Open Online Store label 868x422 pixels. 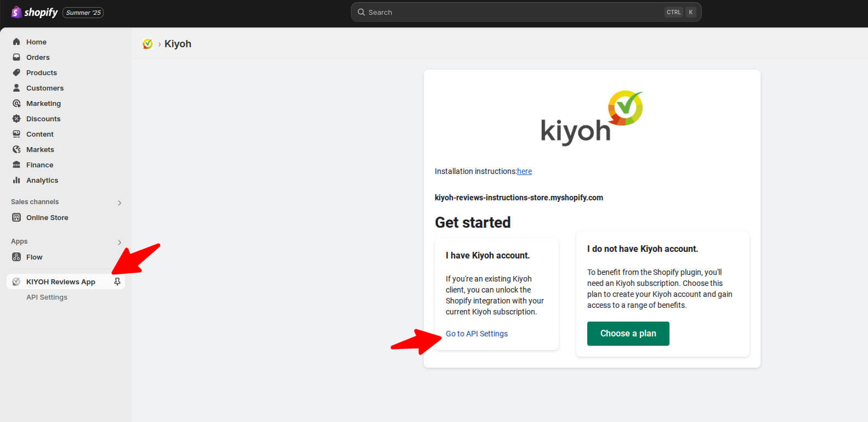click(x=47, y=217)
